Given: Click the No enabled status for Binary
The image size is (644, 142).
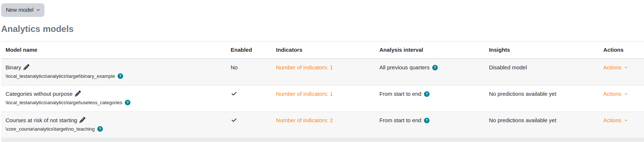Looking at the screenshot, I should coord(234,68).
